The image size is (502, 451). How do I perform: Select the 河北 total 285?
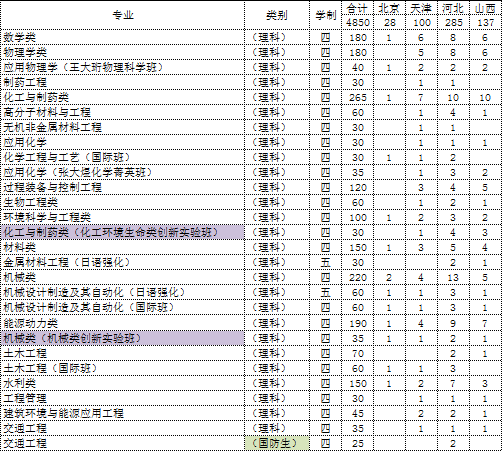pyautogui.click(x=453, y=23)
